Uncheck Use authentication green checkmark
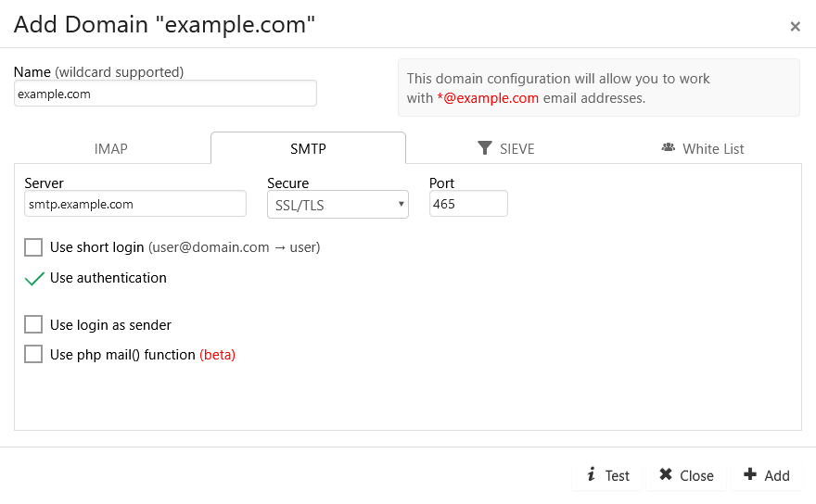Viewport: 816px width, 504px height. pos(34,279)
